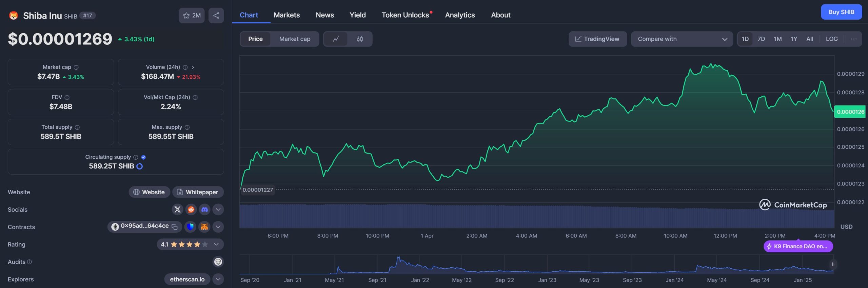This screenshot has width=868, height=288.
Task: Switch chart to Market cap view
Action: click(x=295, y=39)
